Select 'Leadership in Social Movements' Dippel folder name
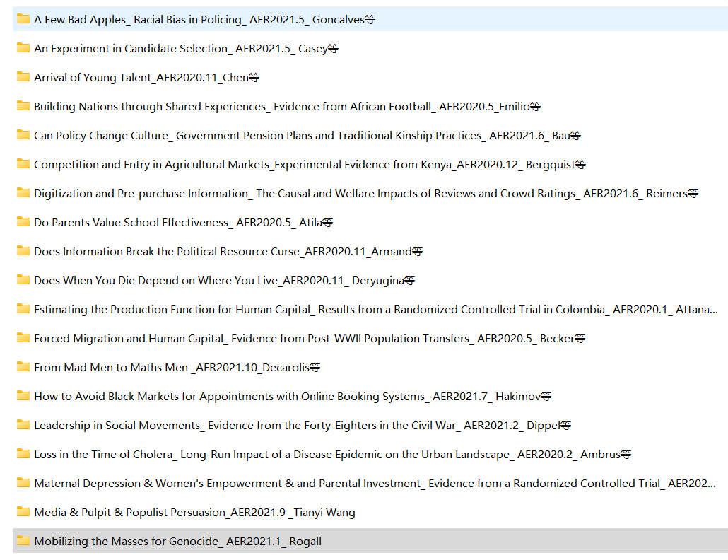This screenshot has height=560, width=728. [303, 426]
